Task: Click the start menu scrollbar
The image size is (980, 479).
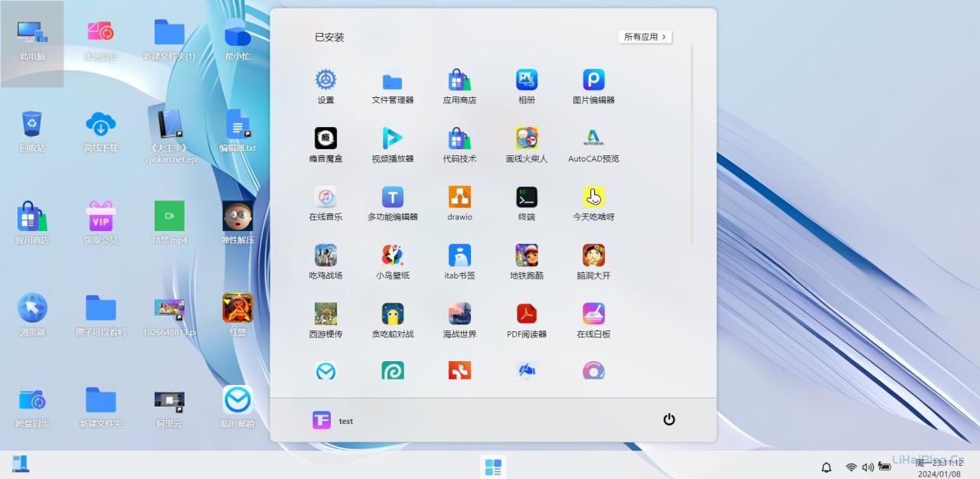Action: [692, 145]
